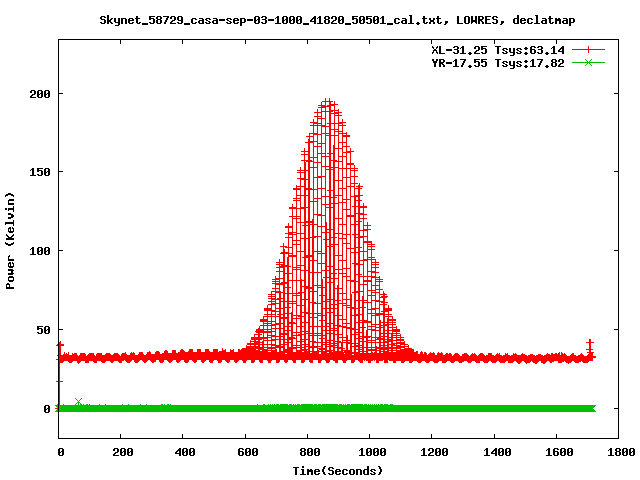Click y-axis tick label 0

[x=47, y=409]
